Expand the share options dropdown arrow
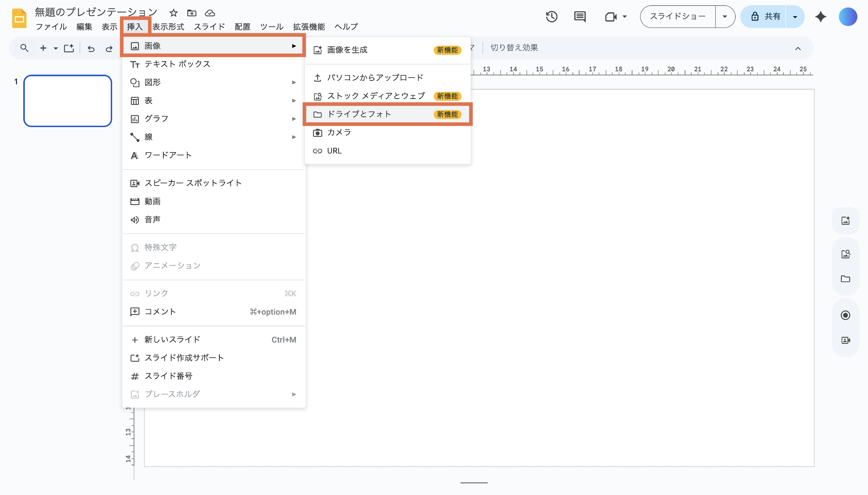Image resolution: width=868 pixels, height=495 pixels. 795,16
